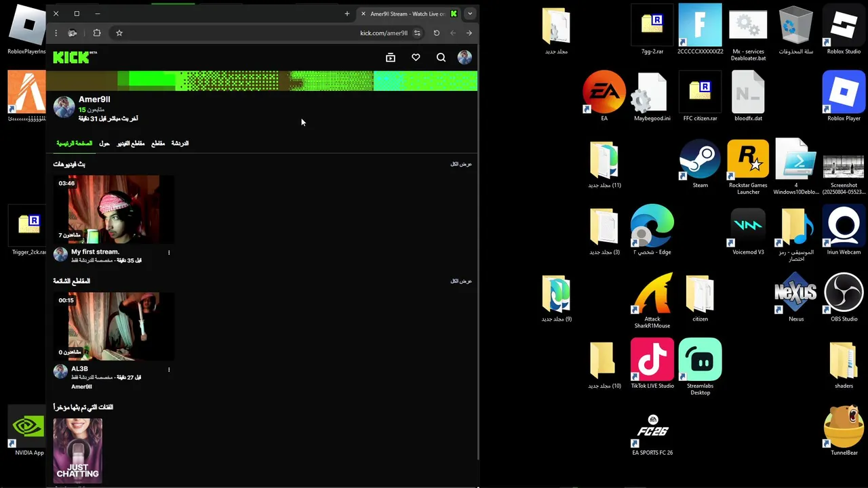Select the 2CCCCCXXXXXXZ2 Fortnite shortcut icon
The height and width of the screenshot is (488, 868).
(x=700, y=30)
